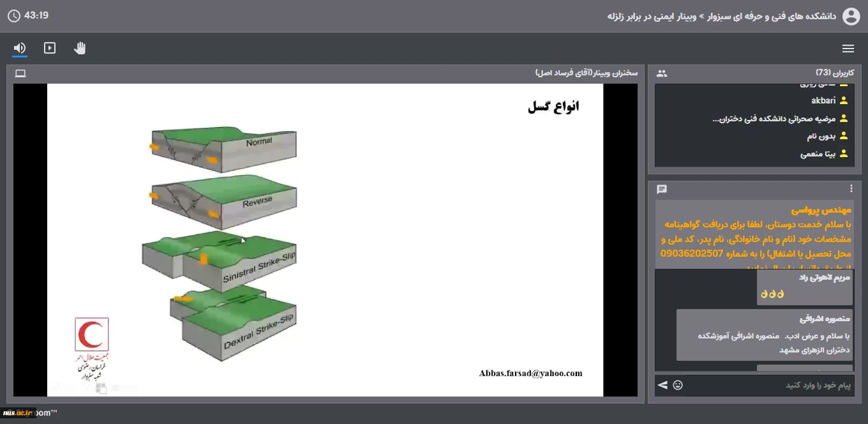This screenshot has height=424, width=868.
Task: Open the hamburger main menu
Action: pos(848,49)
